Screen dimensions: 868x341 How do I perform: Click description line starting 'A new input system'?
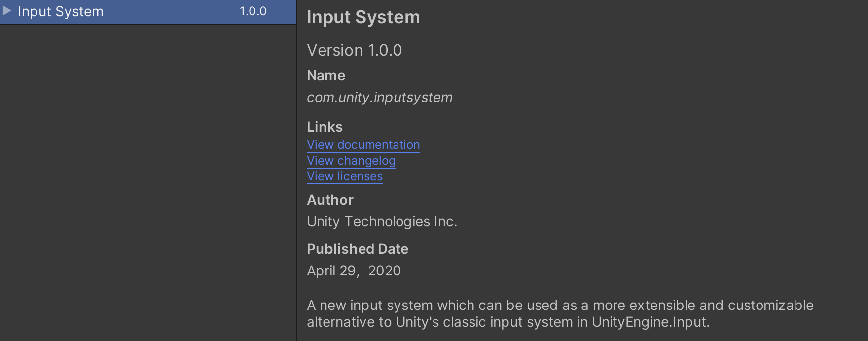click(560, 306)
